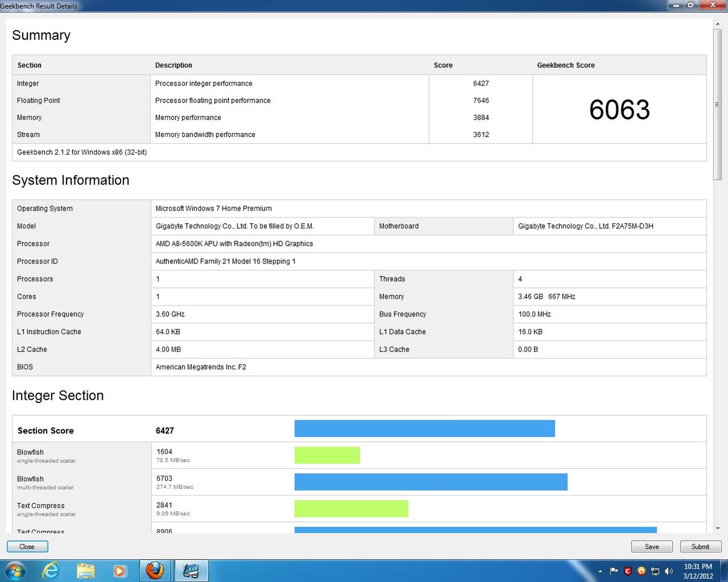Click Blowfish single-threaded score 1604

(x=164, y=452)
